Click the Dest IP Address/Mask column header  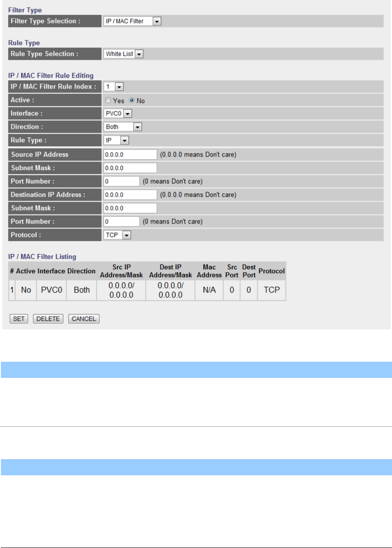point(170,271)
